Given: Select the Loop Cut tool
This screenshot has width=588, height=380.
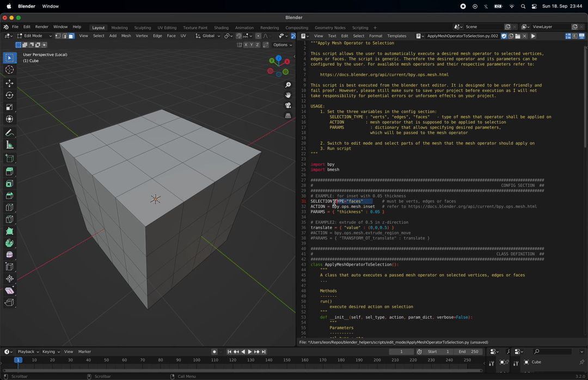Looking at the screenshot, I should (9, 207).
